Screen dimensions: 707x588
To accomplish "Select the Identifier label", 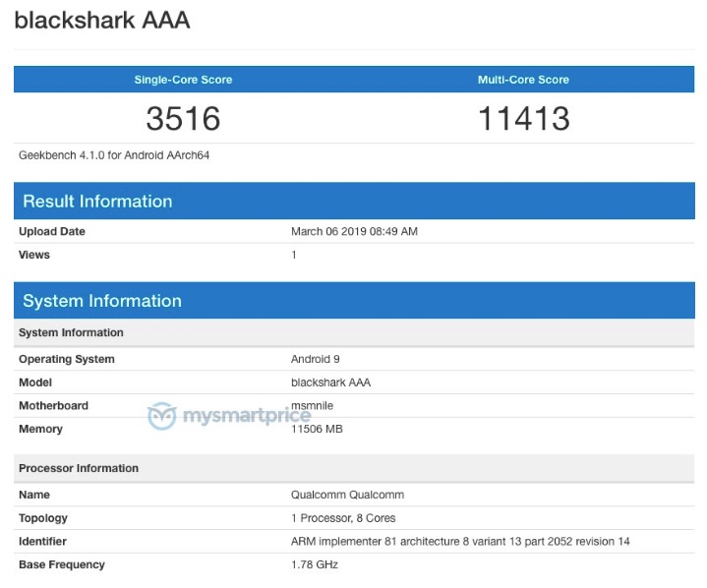I will pyautogui.click(x=42, y=541).
